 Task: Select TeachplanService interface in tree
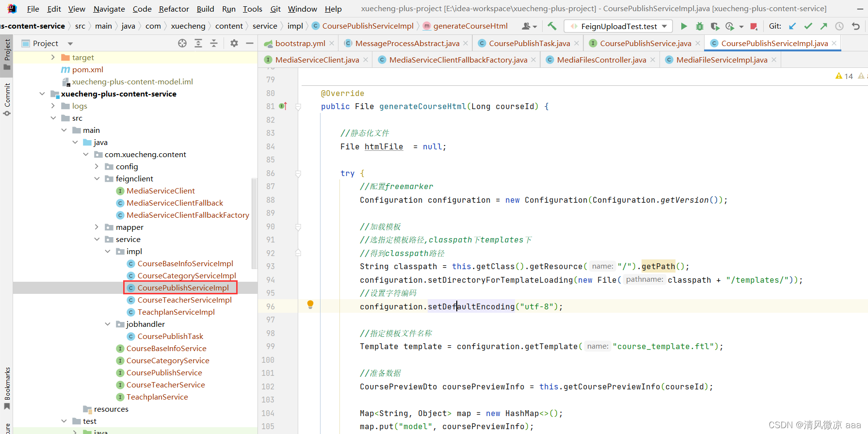coord(157,397)
